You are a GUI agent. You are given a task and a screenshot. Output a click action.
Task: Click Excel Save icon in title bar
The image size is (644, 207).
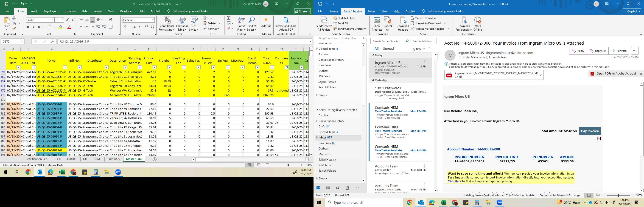(x=6, y=4)
